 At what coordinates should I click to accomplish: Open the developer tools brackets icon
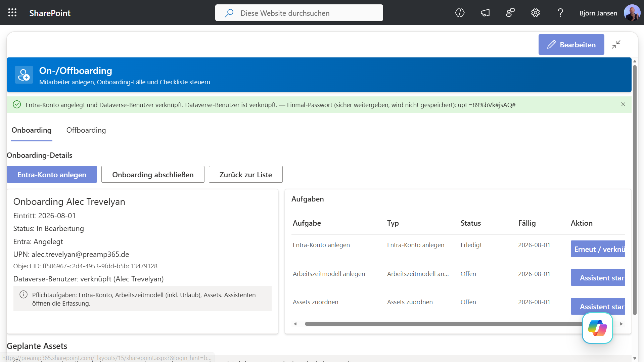(x=460, y=13)
